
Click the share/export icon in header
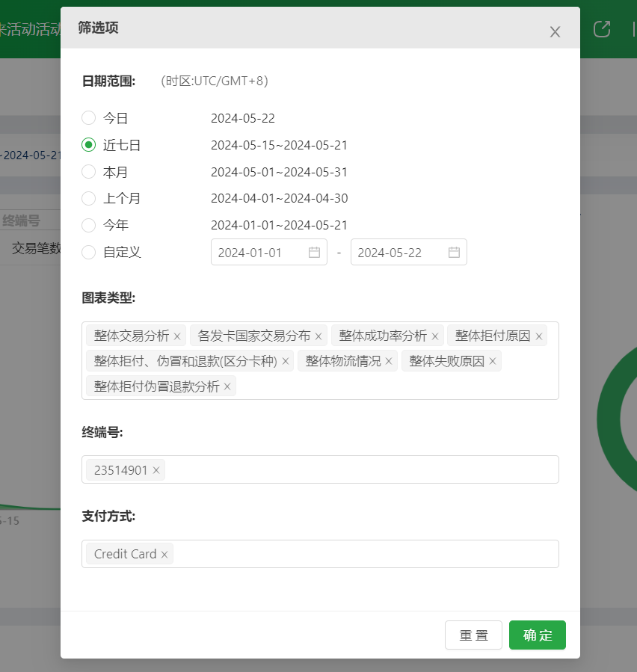[602, 29]
